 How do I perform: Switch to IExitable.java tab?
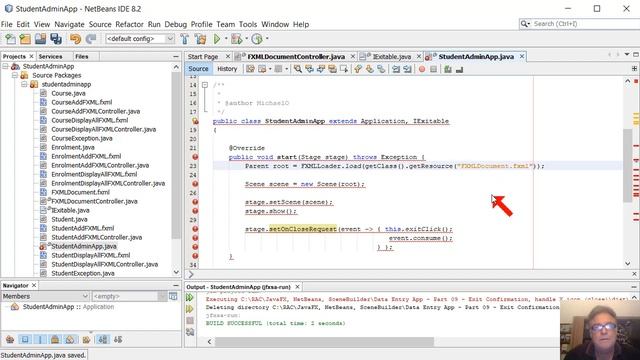click(391, 56)
